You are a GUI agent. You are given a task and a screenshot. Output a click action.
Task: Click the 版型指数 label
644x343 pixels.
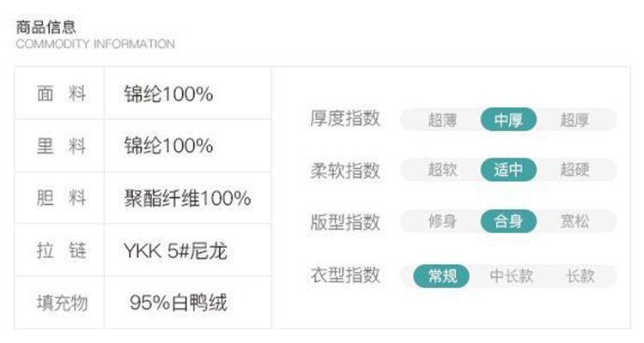click(344, 222)
